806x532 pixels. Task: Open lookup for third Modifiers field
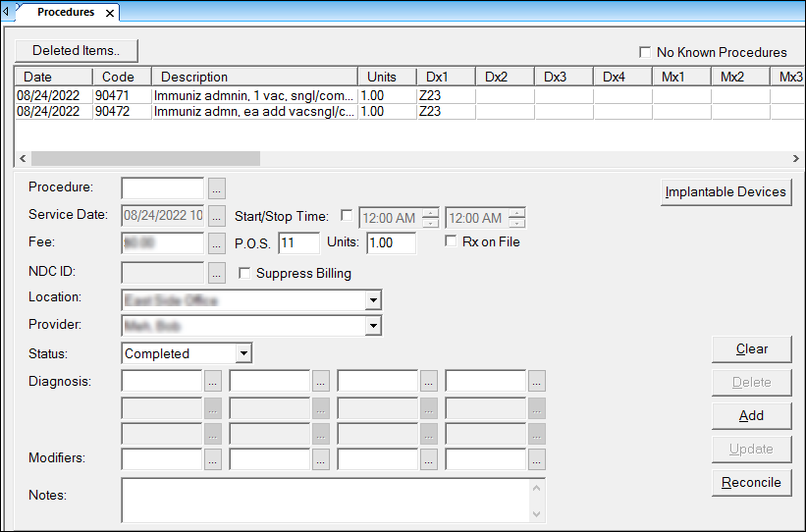click(429, 459)
